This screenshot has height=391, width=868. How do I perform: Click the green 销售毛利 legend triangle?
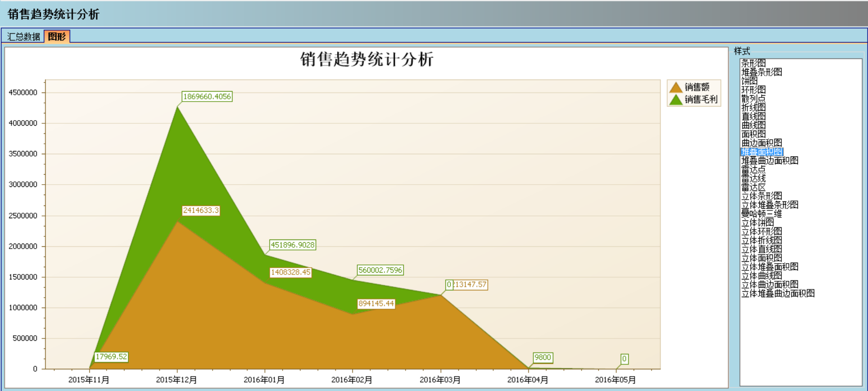(676, 99)
